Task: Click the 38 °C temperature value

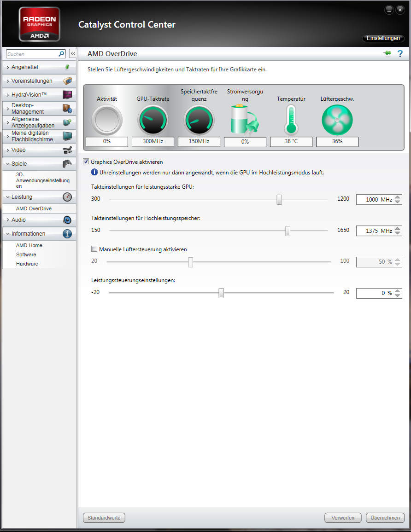Action: click(x=291, y=141)
